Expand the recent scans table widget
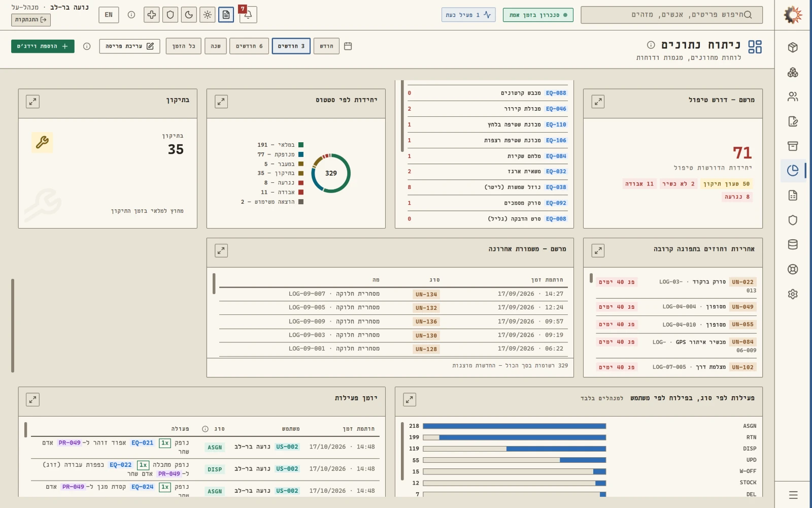The height and width of the screenshot is (508, 812). 221,250
